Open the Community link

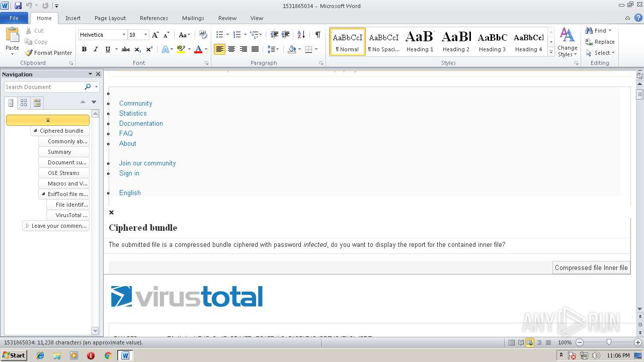pos(135,104)
